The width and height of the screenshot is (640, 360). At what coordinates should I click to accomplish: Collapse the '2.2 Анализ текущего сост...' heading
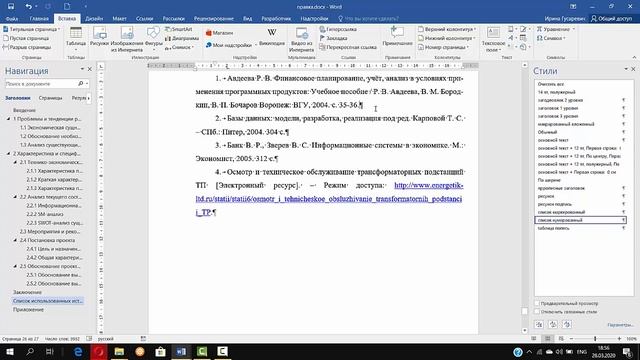(15, 197)
